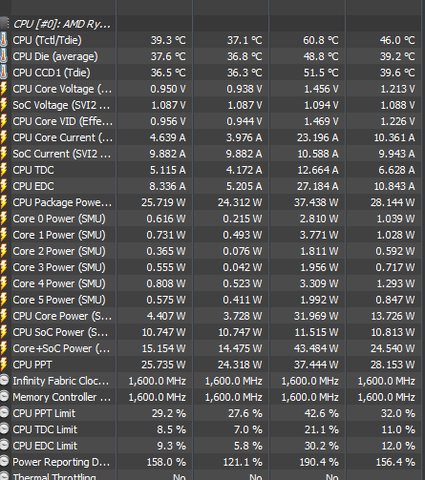The height and width of the screenshot is (480, 425).
Task: Click lightning icon beside CPU Core VID
Action: (4, 121)
